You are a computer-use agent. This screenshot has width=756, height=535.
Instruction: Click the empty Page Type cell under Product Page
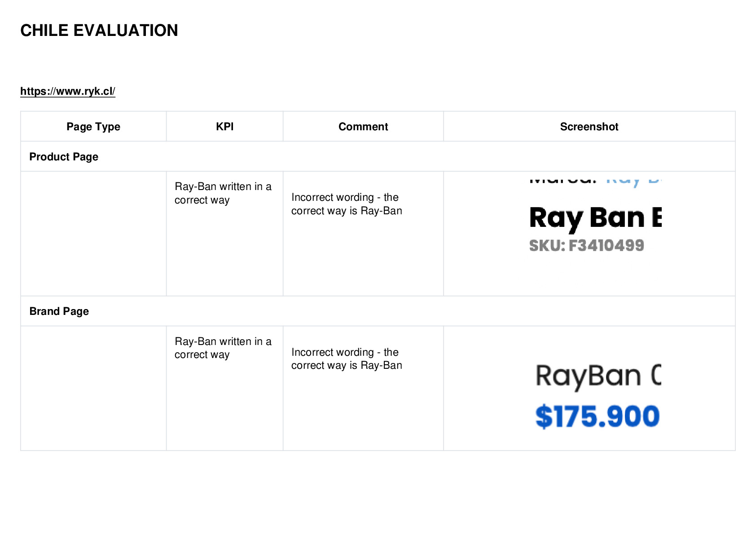[93, 233]
